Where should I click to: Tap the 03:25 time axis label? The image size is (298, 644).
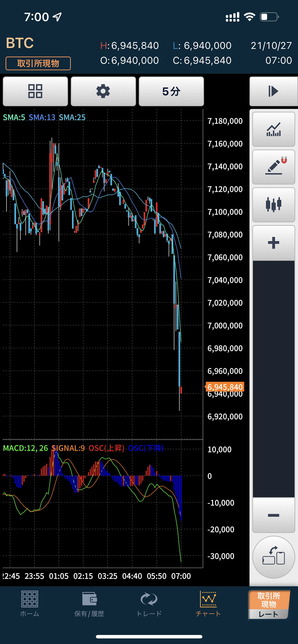pyautogui.click(x=107, y=576)
